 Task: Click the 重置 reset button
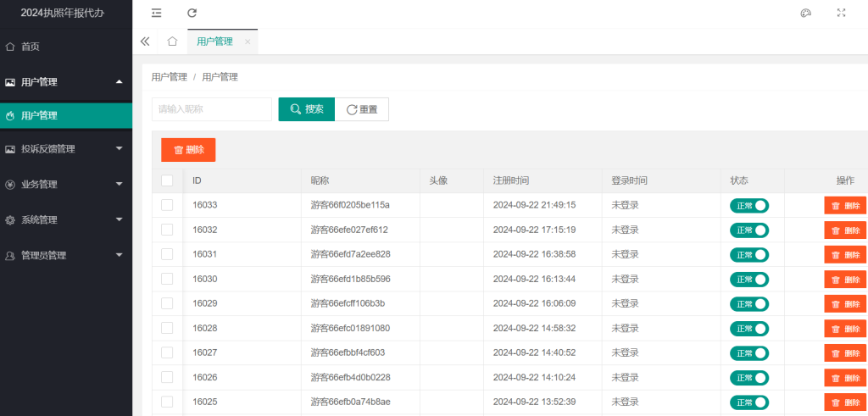[362, 109]
